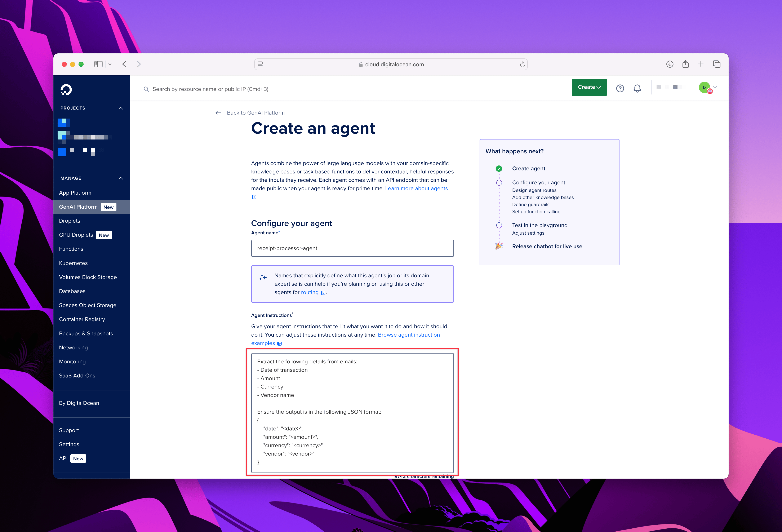The height and width of the screenshot is (532, 782).
Task: Click the party popper Release chatbot icon
Action: point(499,246)
